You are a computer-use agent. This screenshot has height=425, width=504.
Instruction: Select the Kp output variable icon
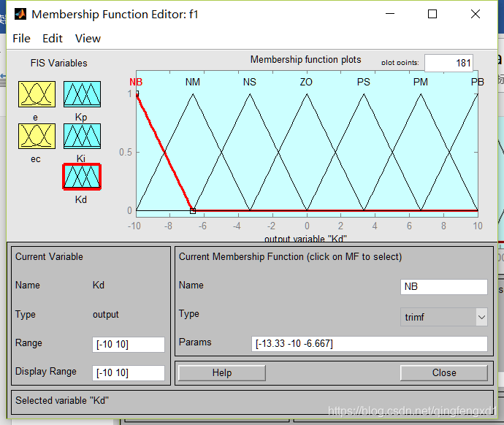coord(82,94)
